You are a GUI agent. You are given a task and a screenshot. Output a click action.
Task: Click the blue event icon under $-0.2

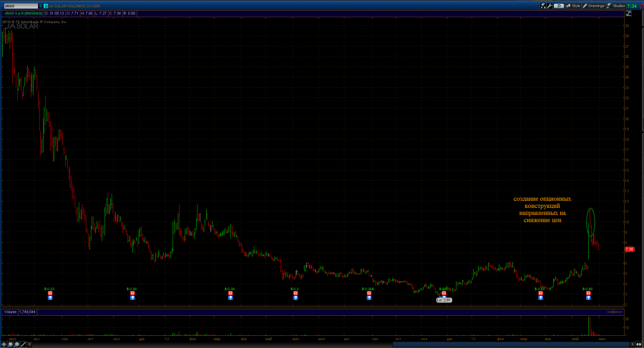296,298
